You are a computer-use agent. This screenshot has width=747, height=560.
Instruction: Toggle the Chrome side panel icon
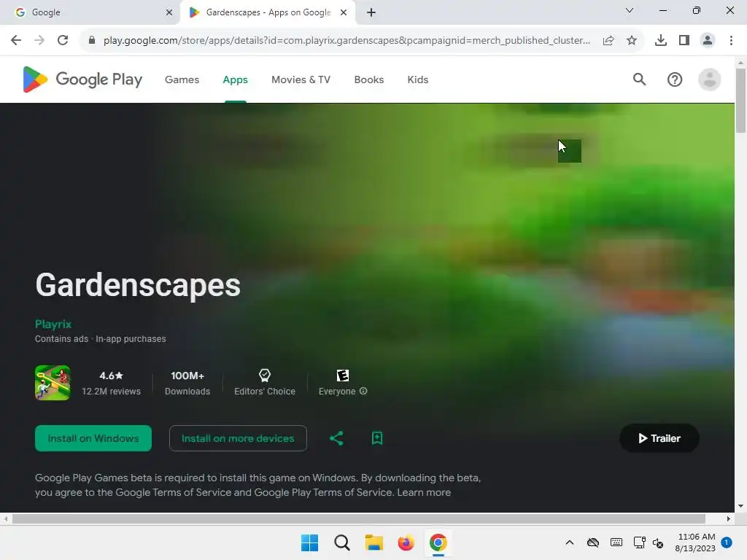click(684, 41)
